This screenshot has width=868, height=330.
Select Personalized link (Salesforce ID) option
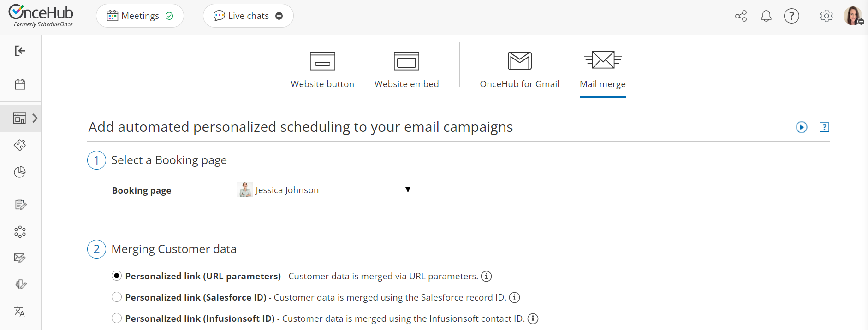(117, 297)
